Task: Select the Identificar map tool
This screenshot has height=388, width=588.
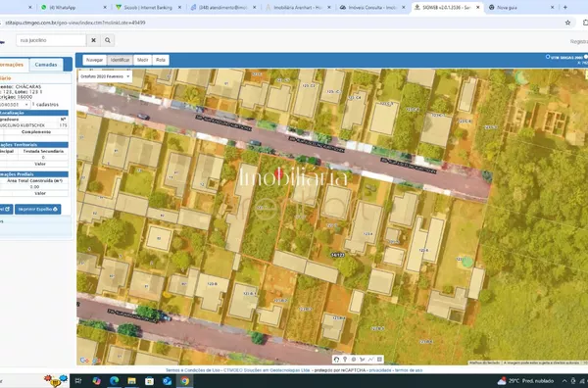Action: pos(120,60)
